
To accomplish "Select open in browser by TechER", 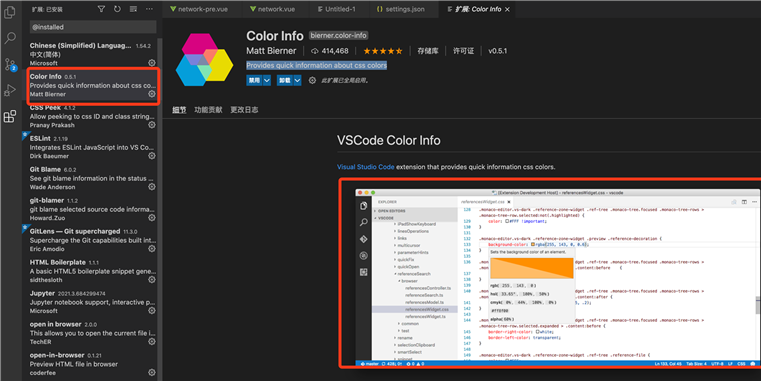I will tap(92, 332).
